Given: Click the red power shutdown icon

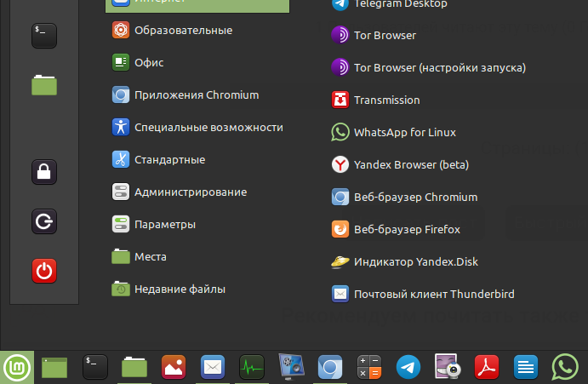Looking at the screenshot, I should [x=44, y=271].
